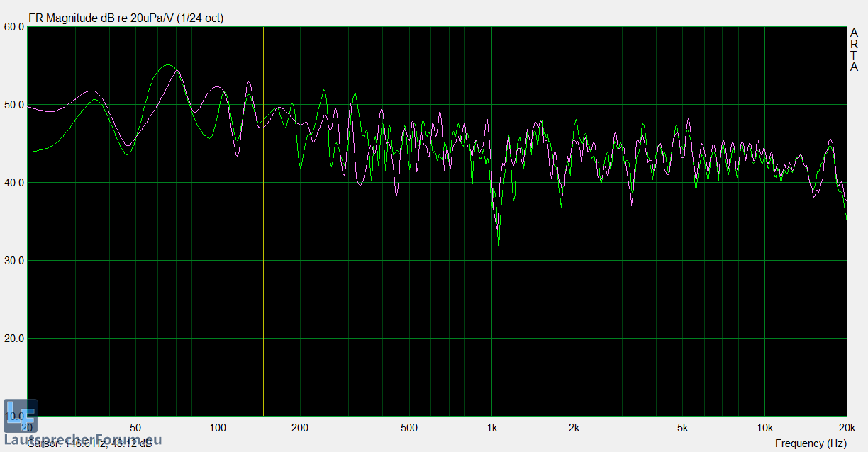This screenshot has width=868, height=452.
Task: Click the 60.0 dB y-axis label
Action: coord(14,27)
